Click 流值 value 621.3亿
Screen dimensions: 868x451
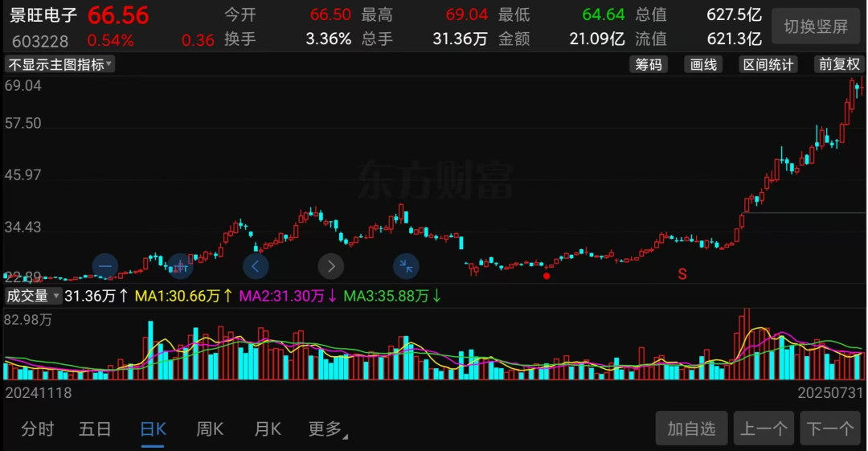(734, 39)
